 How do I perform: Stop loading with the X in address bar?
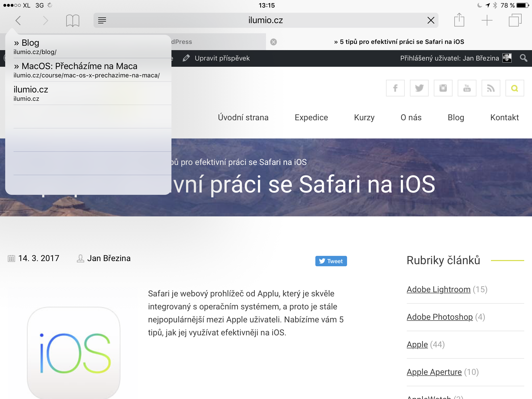431,20
